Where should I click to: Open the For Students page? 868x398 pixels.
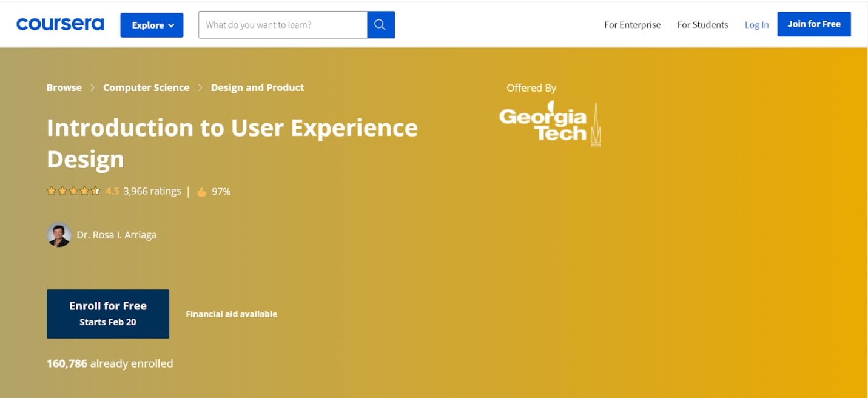pos(702,25)
